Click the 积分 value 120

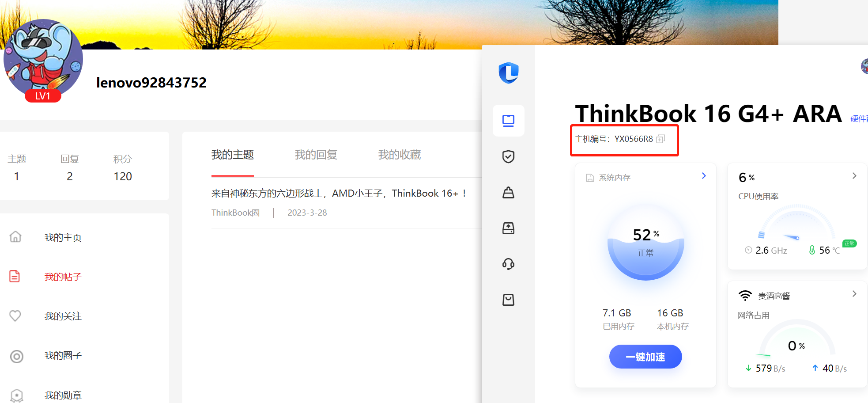tap(123, 176)
